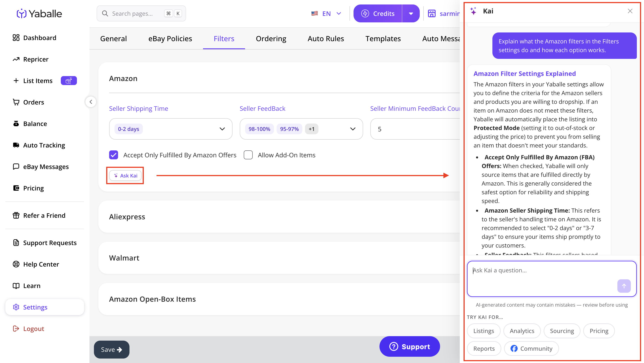Viewport: 644px width, 363px height.
Task: Open the Help Center
Action: pyautogui.click(x=36, y=264)
